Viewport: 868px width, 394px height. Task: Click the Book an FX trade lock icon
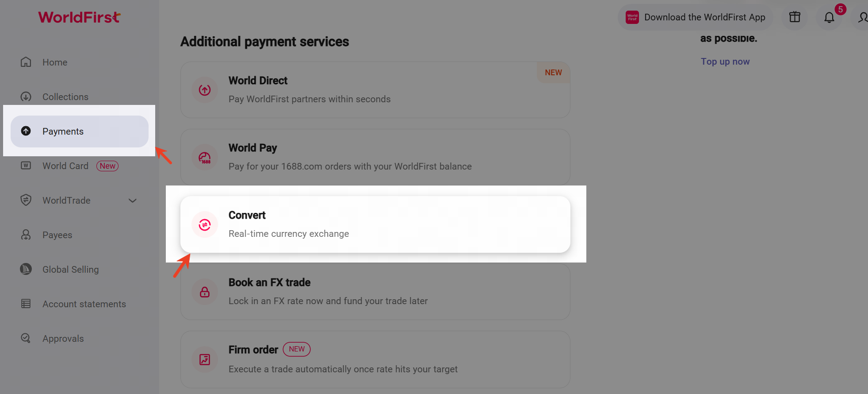pos(205,292)
